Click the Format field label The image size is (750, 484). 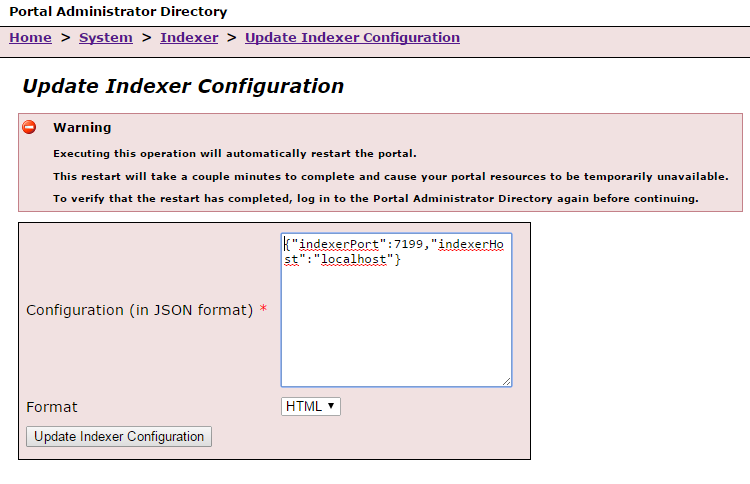(x=52, y=407)
